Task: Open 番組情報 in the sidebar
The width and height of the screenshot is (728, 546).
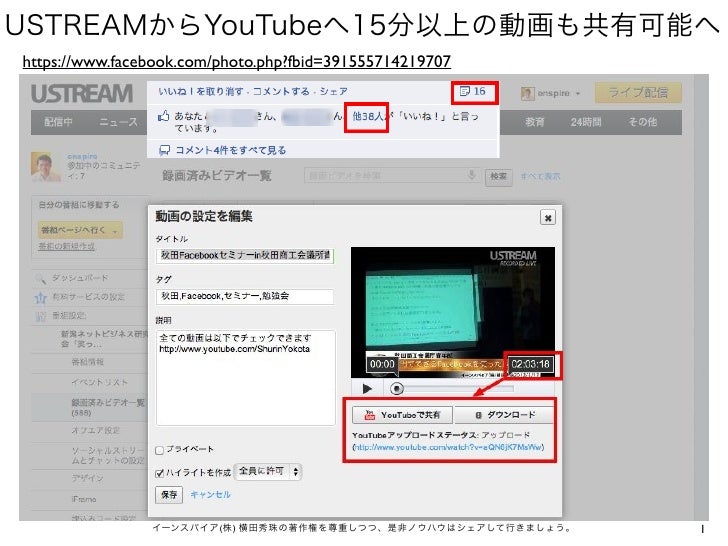Action: [88, 362]
